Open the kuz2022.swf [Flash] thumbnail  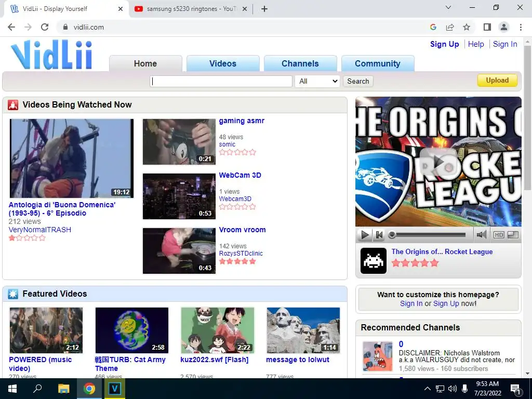pos(218,330)
